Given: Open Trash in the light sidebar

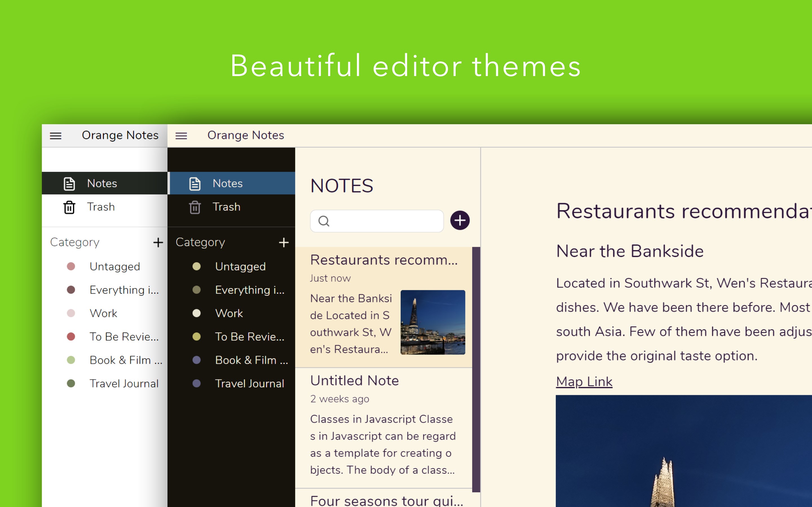Looking at the screenshot, I should [x=101, y=207].
